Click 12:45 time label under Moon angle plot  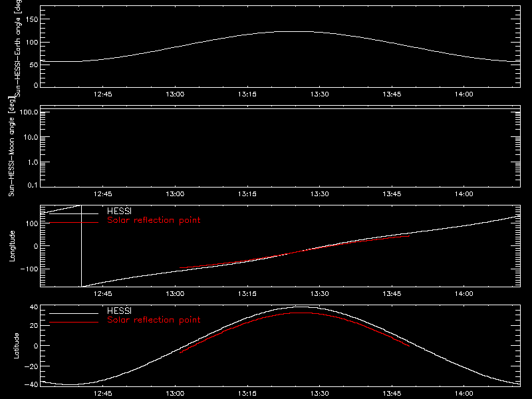[x=103, y=194]
